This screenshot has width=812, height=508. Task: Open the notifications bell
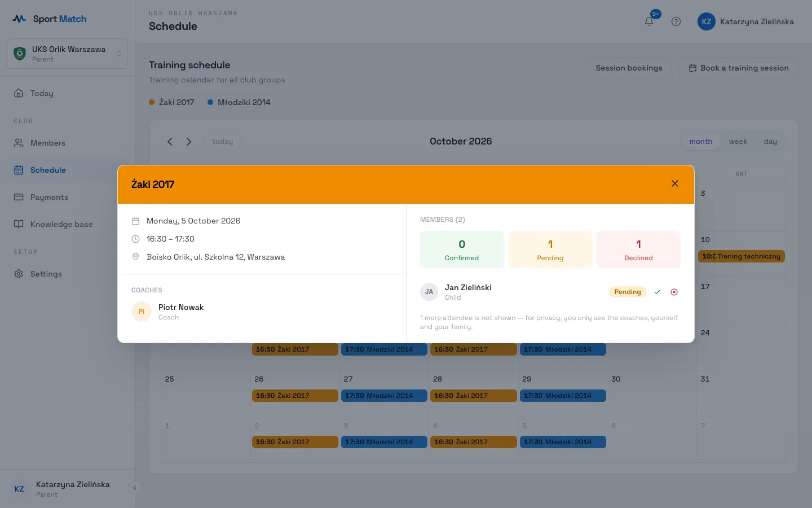click(x=649, y=21)
